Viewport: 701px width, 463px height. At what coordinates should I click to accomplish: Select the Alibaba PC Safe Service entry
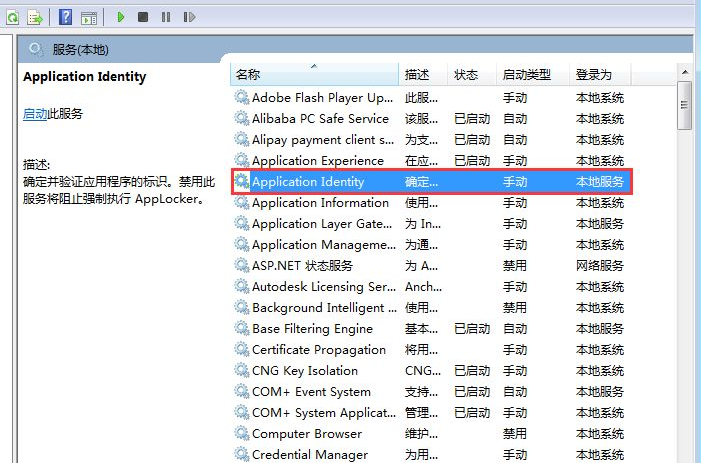320,119
